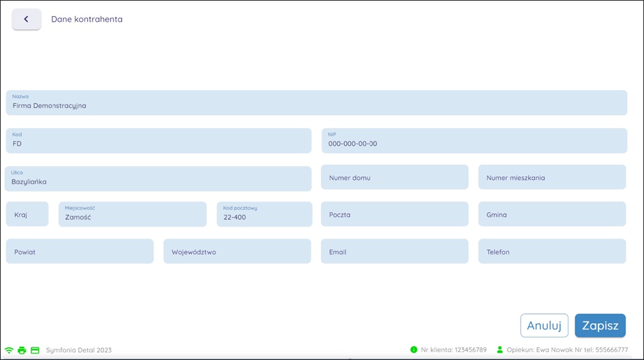This screenshot has height=360, width=644.
Task: Select the Numer domu field
Action: (x=394, y=177)
